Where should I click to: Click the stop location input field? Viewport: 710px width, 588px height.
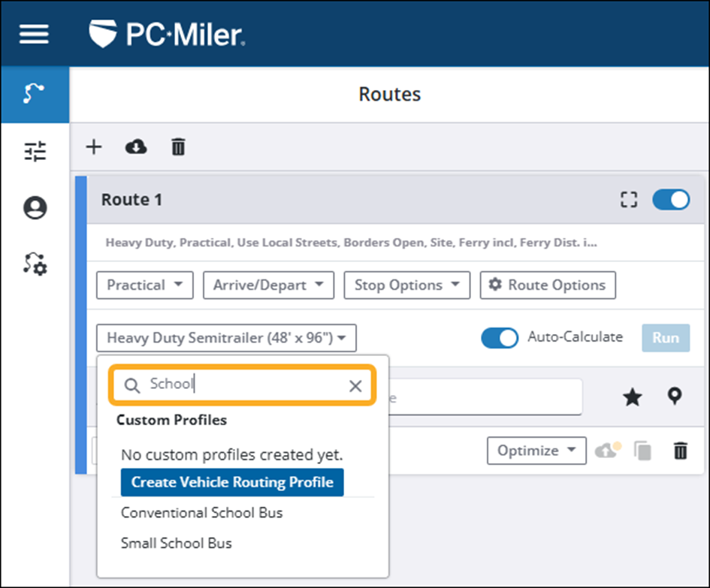point(485,397)
